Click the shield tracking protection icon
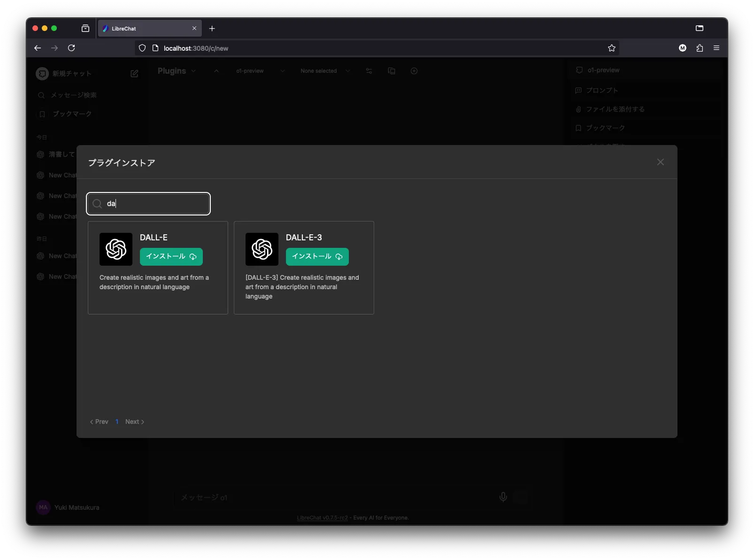 click(142, 48)
